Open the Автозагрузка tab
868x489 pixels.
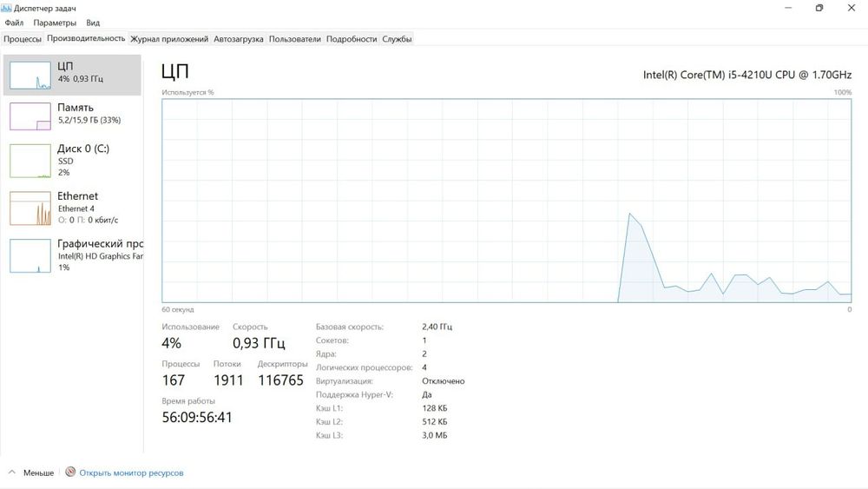click(x=239, y=39)
